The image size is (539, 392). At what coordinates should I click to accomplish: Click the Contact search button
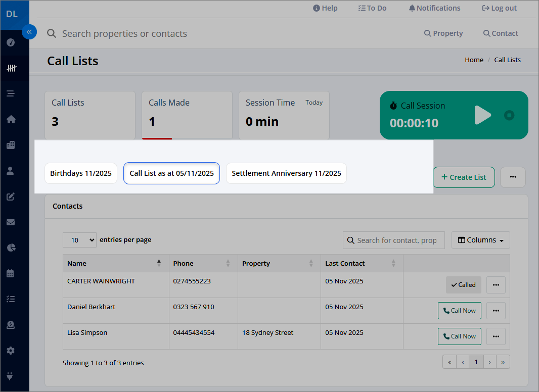click(501, 33)
